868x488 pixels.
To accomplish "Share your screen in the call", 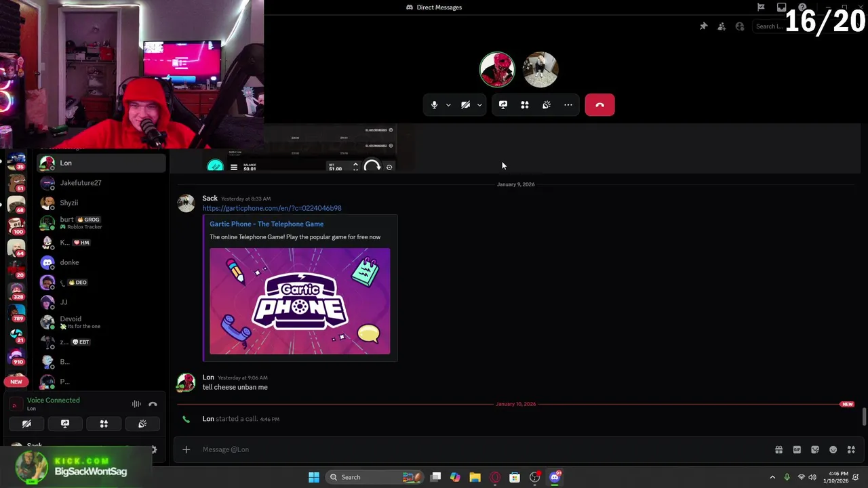I will click(x=503, y=105).
